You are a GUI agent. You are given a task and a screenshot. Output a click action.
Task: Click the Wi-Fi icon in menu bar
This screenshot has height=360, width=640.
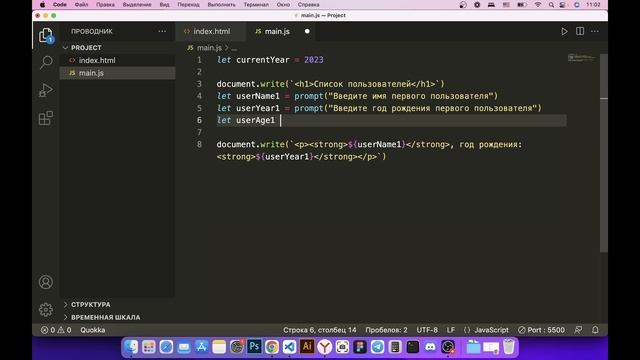coord(538,5)
